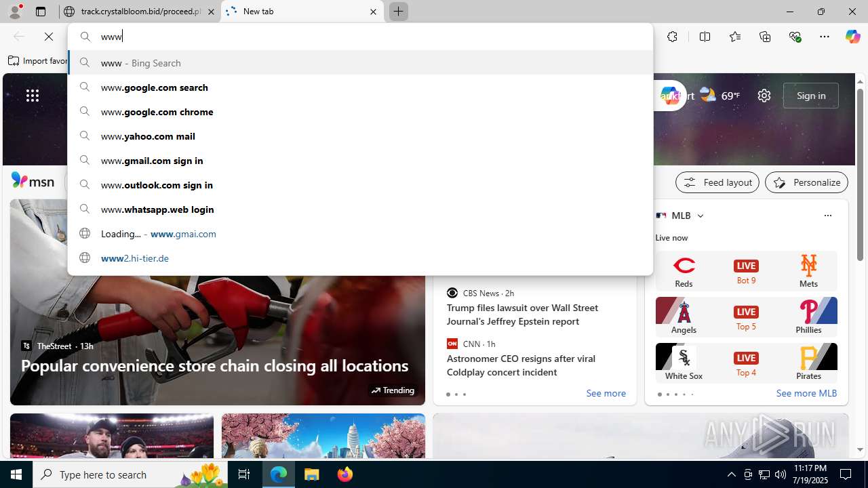Open MLB card more options
The image size is (868, 488).
(x=827, y=216)
